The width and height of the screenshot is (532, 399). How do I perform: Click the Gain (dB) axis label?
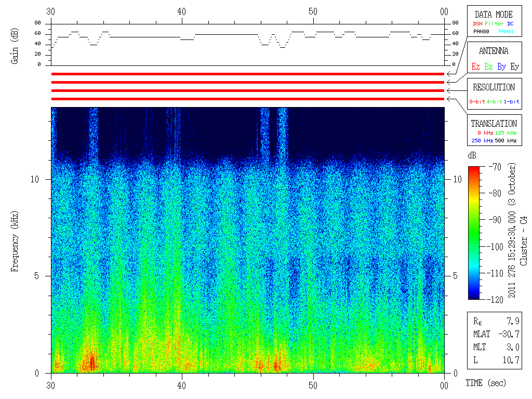click(x=15, y=45)
